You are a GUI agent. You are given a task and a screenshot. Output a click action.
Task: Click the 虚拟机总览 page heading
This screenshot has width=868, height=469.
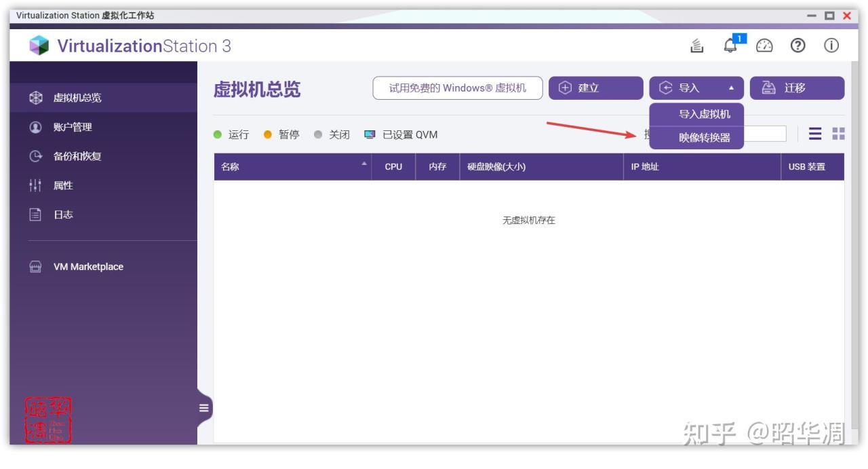coord(257,89)
